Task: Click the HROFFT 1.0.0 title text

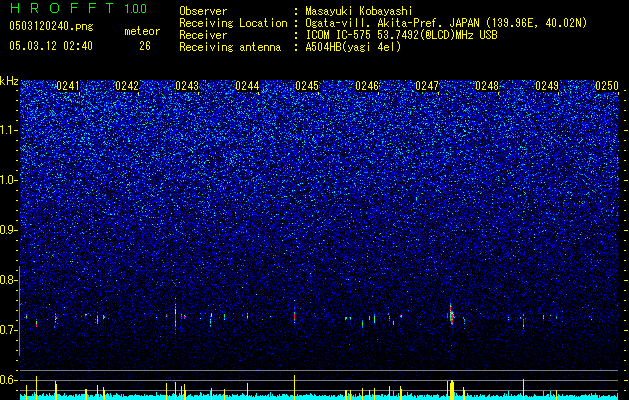Action: point(79,8)
